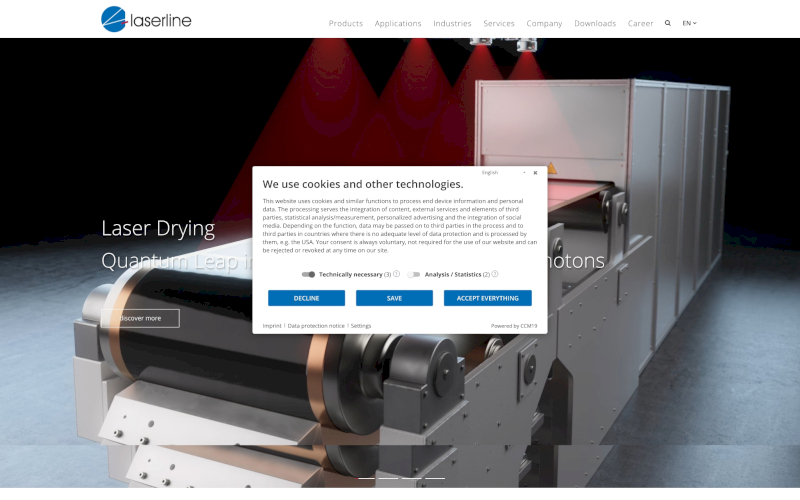Click info icon beside Technically necessary
The height and width of the screenshot is (500, 800).
pos(396,274)
